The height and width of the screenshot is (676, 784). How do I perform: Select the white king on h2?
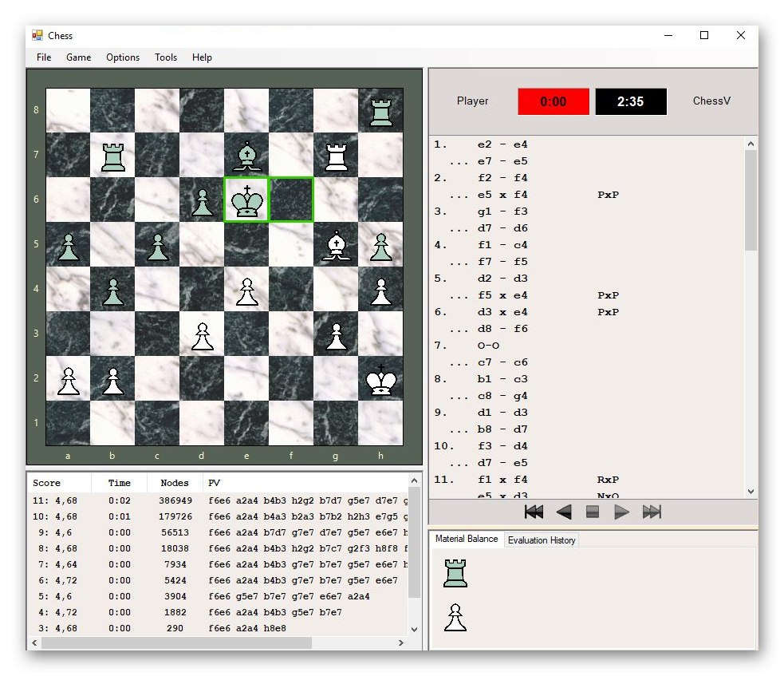[381, 379]
